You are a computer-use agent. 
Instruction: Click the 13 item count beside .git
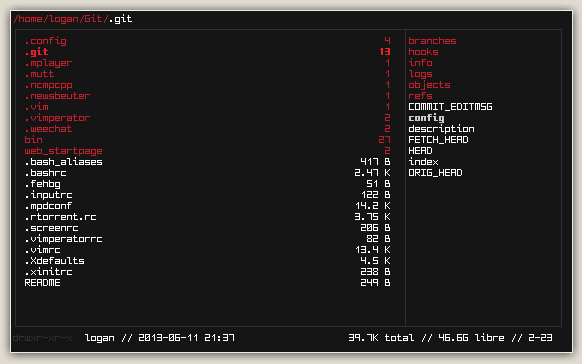385,52
